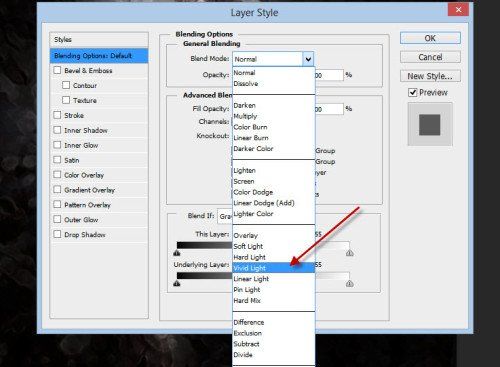Collapse the Blend Mode dropdown arrow
Image resolution: width=500 pixels, height=367 pixels.
(308, 59)
